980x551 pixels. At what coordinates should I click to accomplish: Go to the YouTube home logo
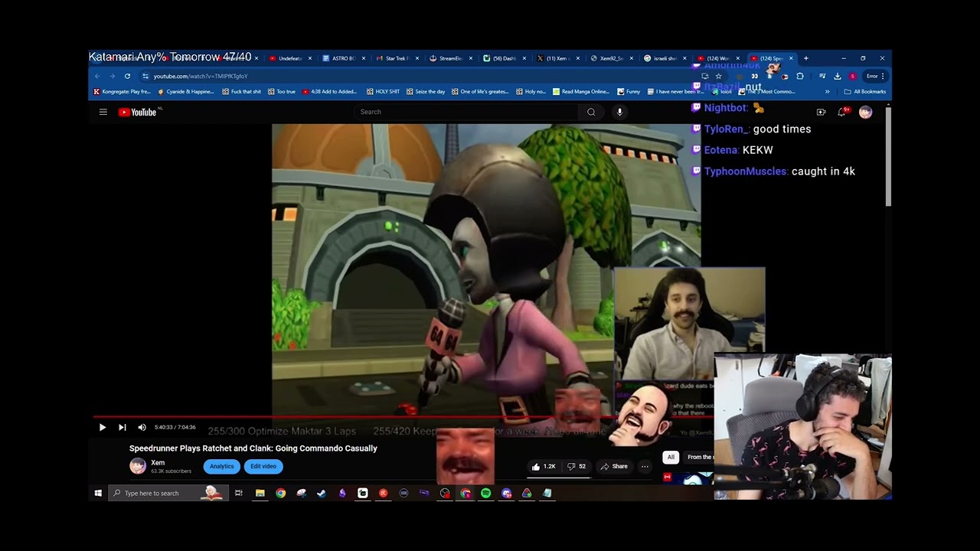pos(138,112)
